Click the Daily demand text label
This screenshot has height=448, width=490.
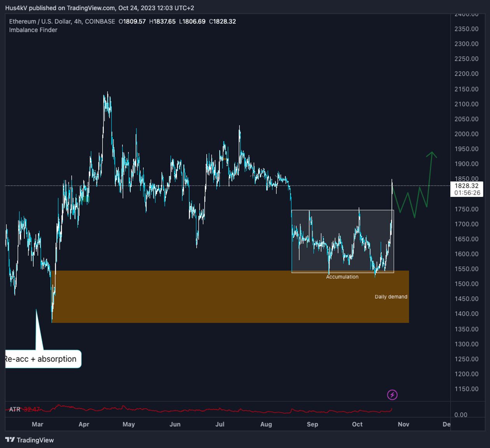click(391, 297)
